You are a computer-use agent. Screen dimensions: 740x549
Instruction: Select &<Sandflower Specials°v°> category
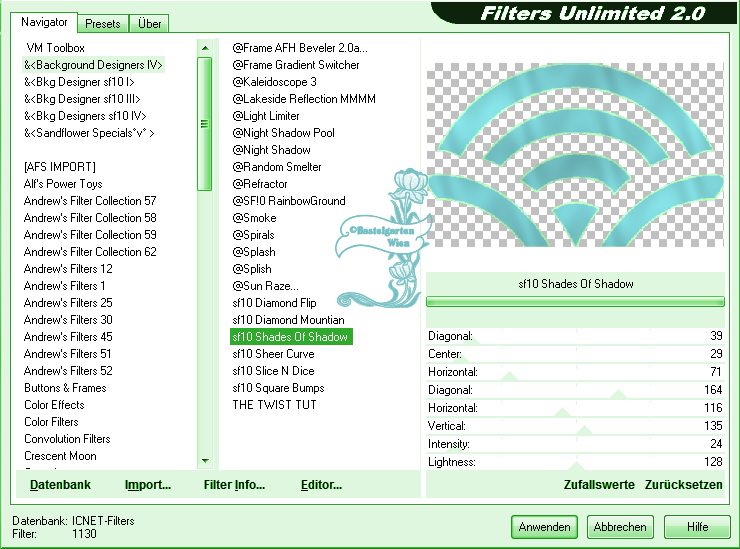click(89, 133)
